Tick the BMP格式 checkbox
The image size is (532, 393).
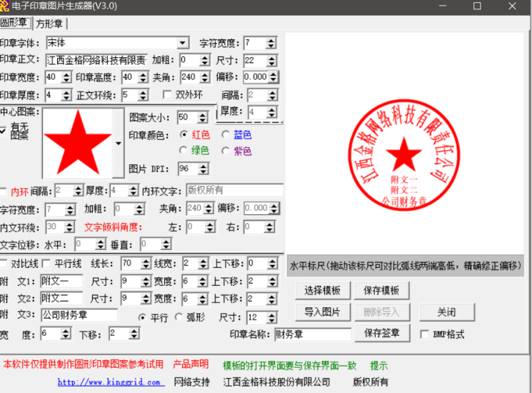tap(424, 334)
